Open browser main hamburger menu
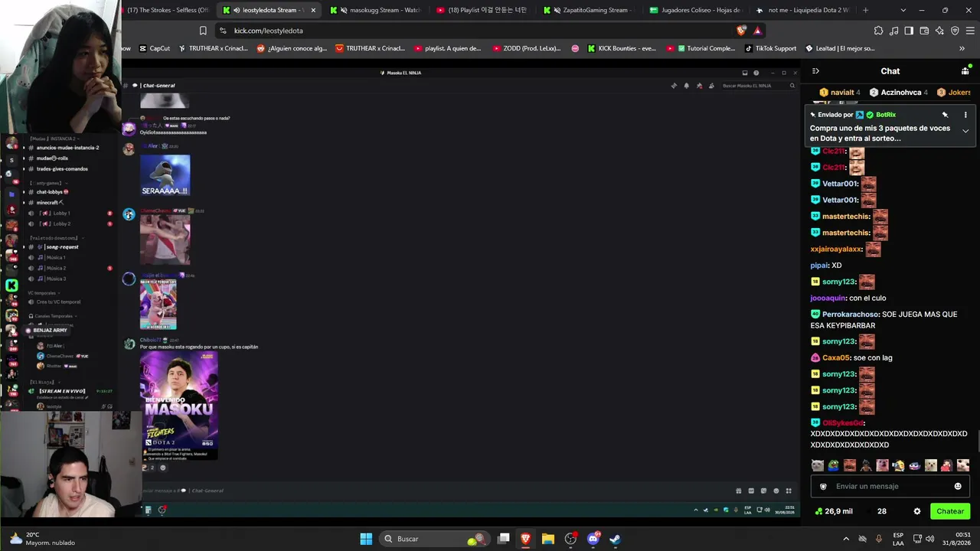The image size is (980, 551). (970, 31)
